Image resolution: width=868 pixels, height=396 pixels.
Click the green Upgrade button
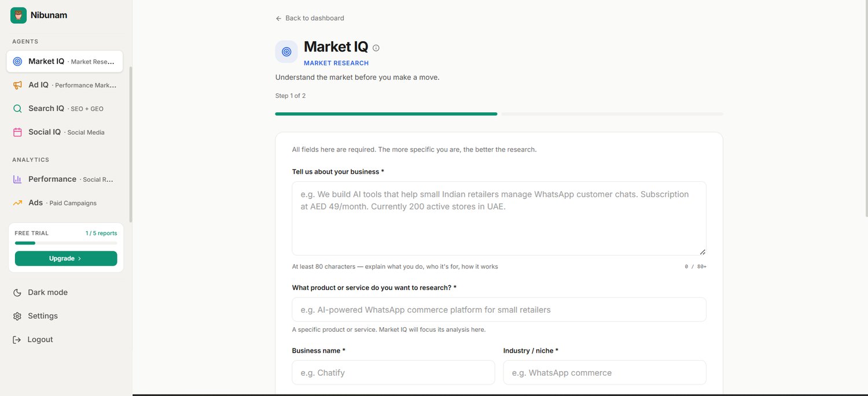coord(66,259)
